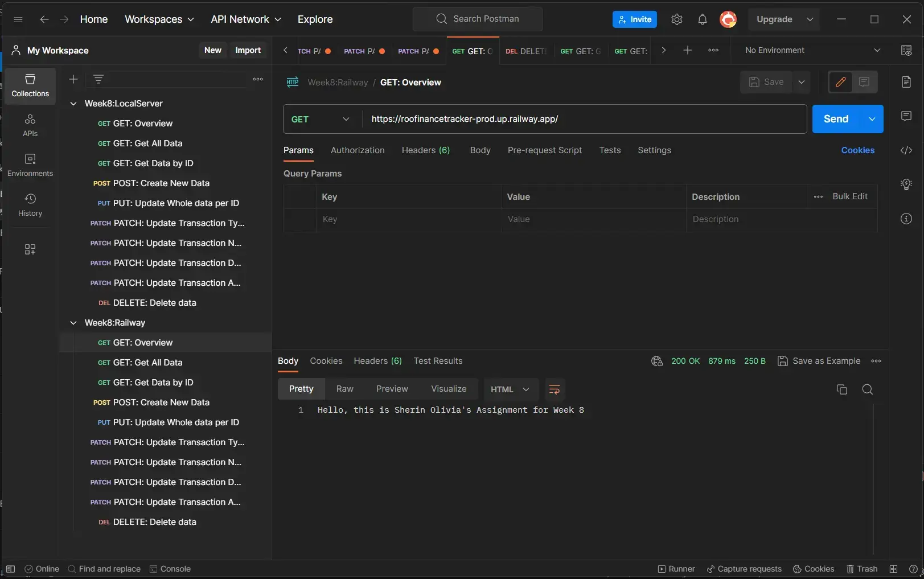Open code snippet icon

pyautogui.click(x=906, y=150)
